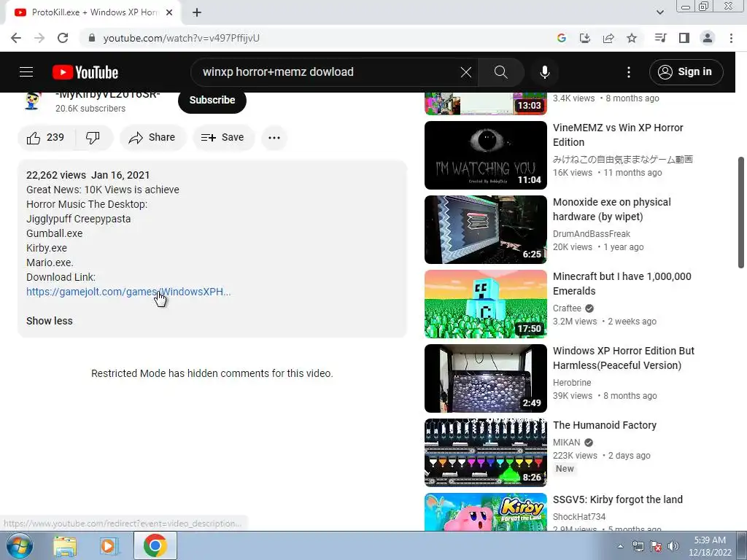Open tab search dropdown chevron
747x560 pixels.
[x=659, y=12]
